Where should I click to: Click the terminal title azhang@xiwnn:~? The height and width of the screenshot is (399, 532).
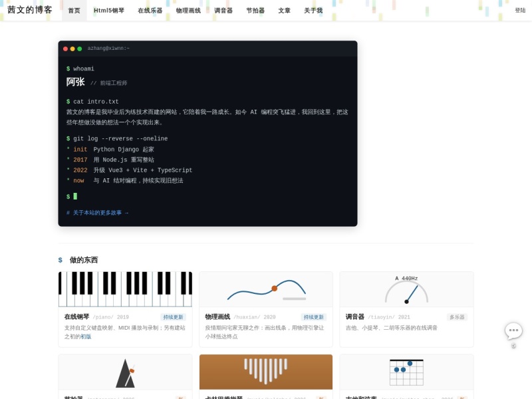[x=108, y=48]
